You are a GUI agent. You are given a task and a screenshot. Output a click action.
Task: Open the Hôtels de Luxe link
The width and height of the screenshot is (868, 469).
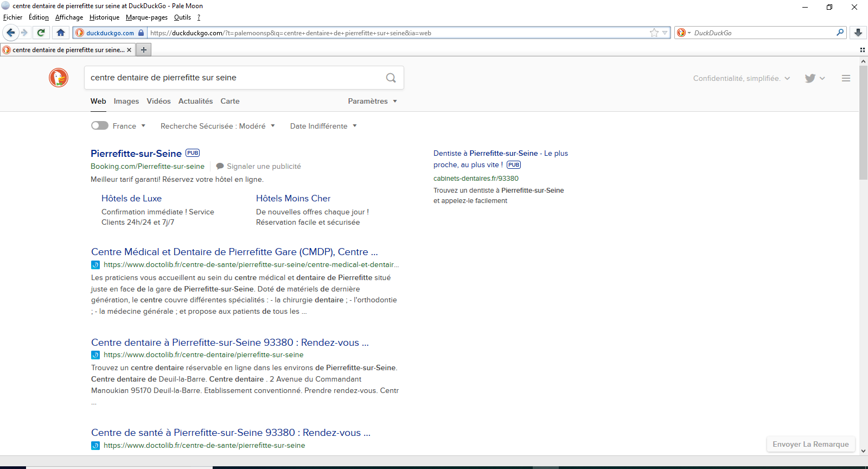tap(131, 199)
